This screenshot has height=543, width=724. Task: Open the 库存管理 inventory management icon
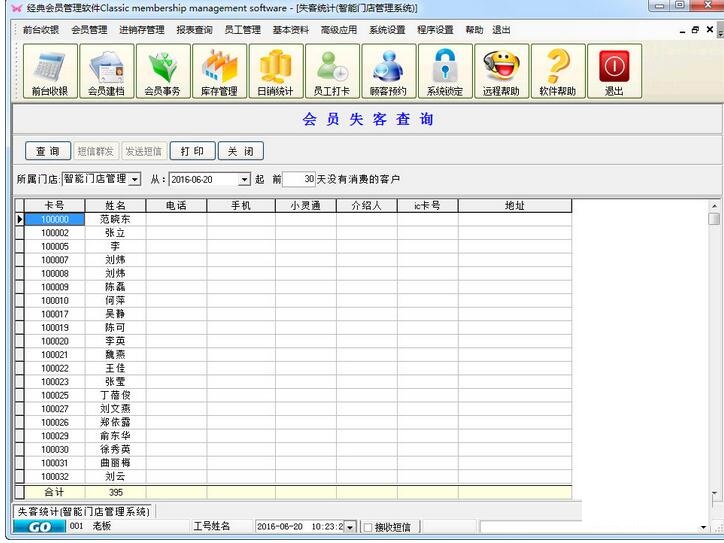219,71
